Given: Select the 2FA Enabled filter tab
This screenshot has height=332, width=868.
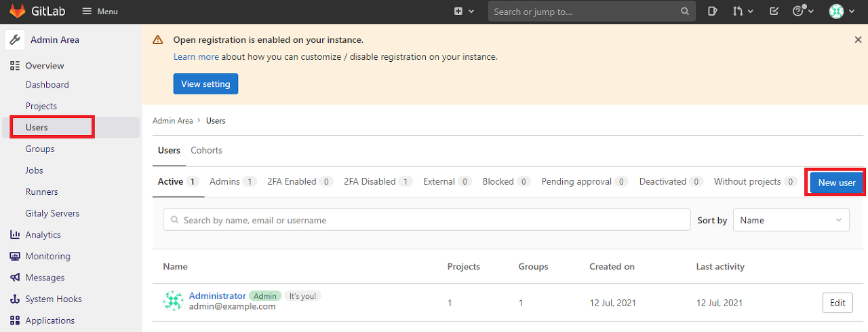Looking at the screenshot, I should [x=300, y=182].
